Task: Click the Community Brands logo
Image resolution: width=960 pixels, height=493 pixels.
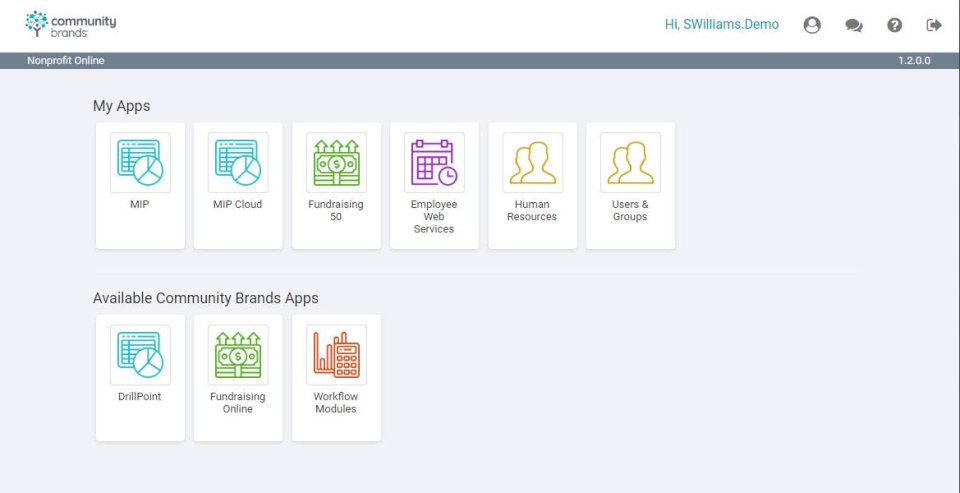Action: (x=70, y=24)
